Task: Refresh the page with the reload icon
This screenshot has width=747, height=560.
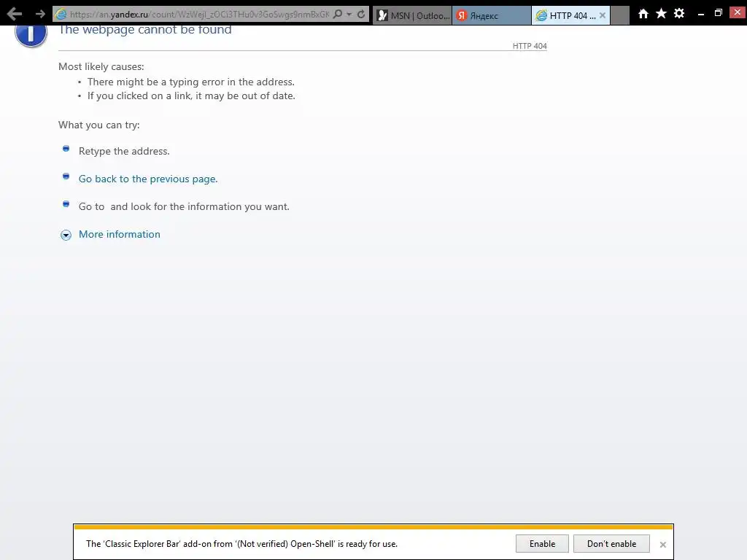Action: (x=361, y=14)
